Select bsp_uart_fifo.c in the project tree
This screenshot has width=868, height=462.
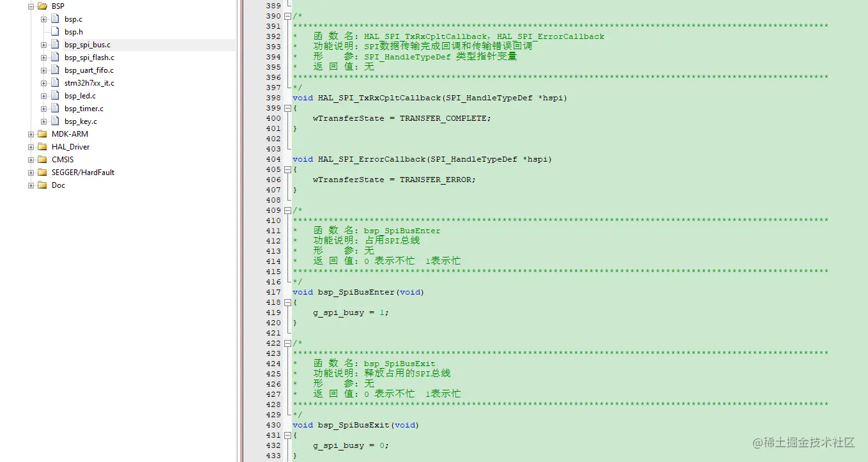pos(89,70)
